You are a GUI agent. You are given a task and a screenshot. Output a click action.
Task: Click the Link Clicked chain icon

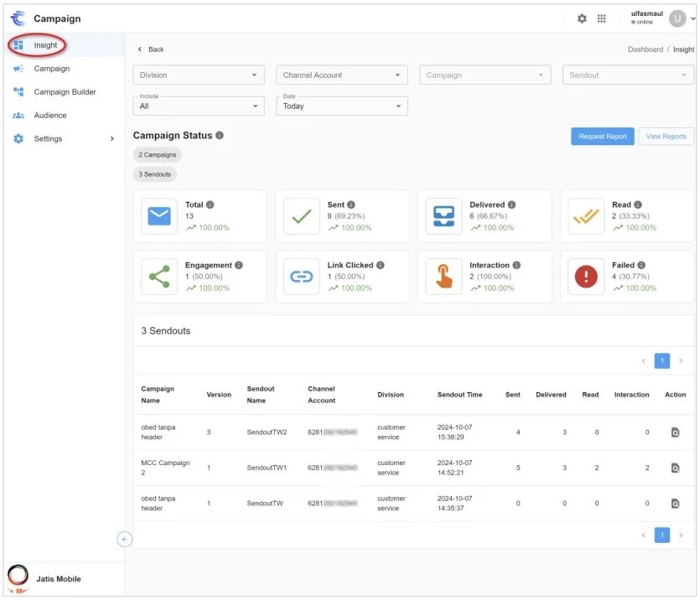pos(301,277)
